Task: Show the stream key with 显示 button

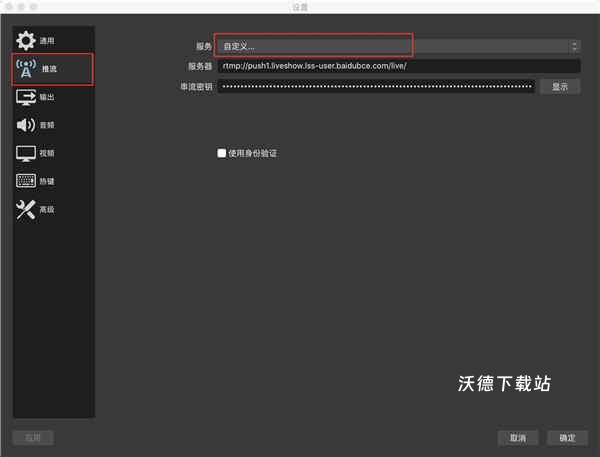Action: pyautogui.click(x=560, y=87)
